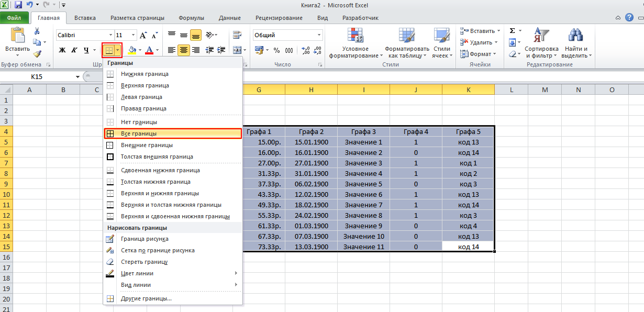Toggle align text left

click(171, 50)
